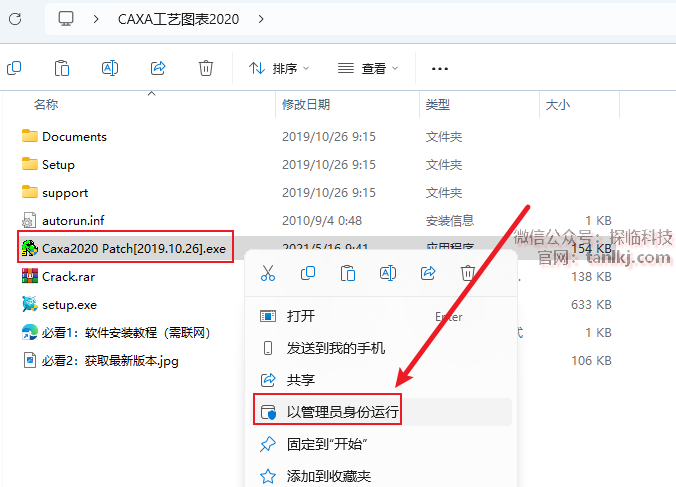Select 必看1:软件安装教程 shortcut
The height and width of the screenshot is (487, 676).
pos(125,333)
